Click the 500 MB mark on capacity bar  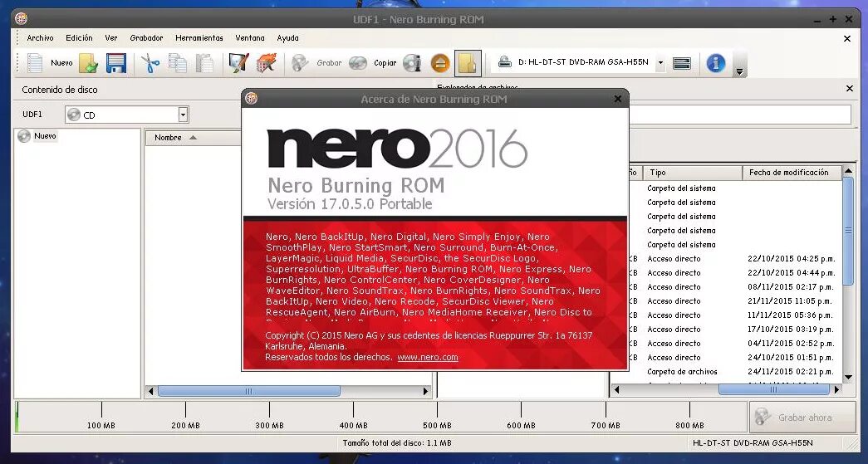pyautogui.click(x=437, y=425)
